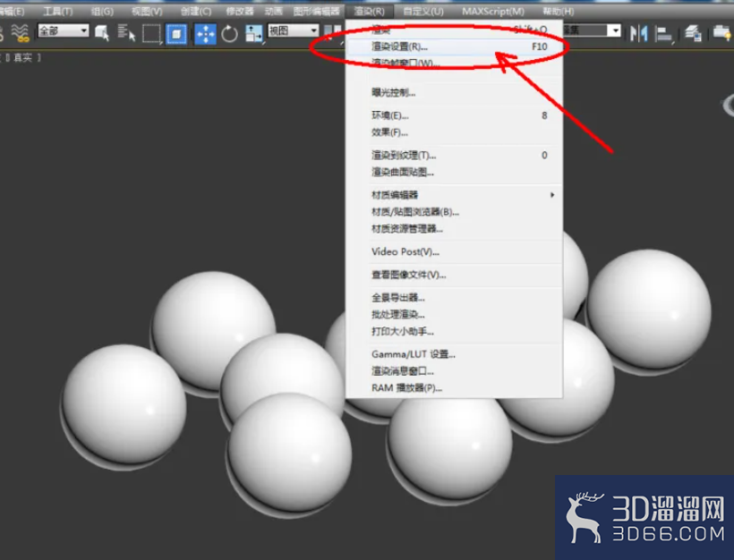Choose Video Post(V)... menu entry

pyautogui.click(x=454, y=251)
